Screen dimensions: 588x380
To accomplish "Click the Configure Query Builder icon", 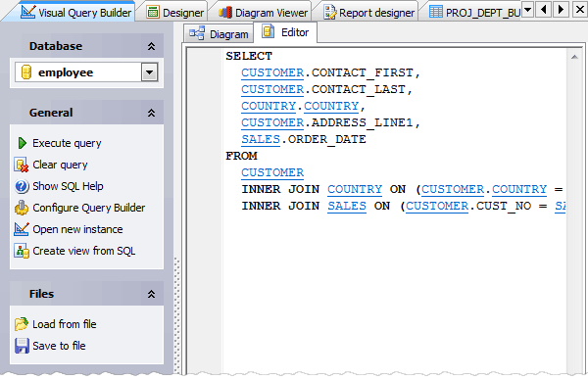I will [22, 208].
